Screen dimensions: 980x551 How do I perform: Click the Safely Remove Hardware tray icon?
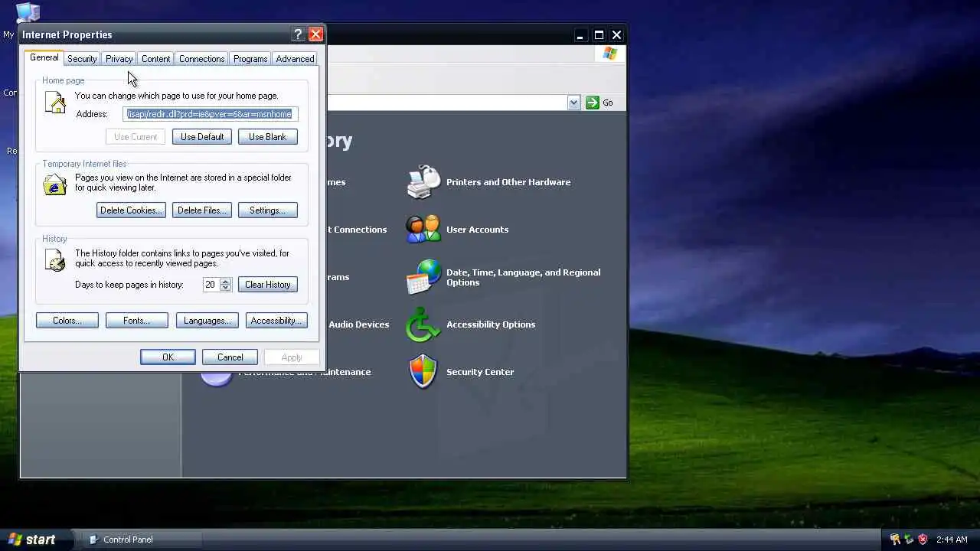[x=909, y=540]
